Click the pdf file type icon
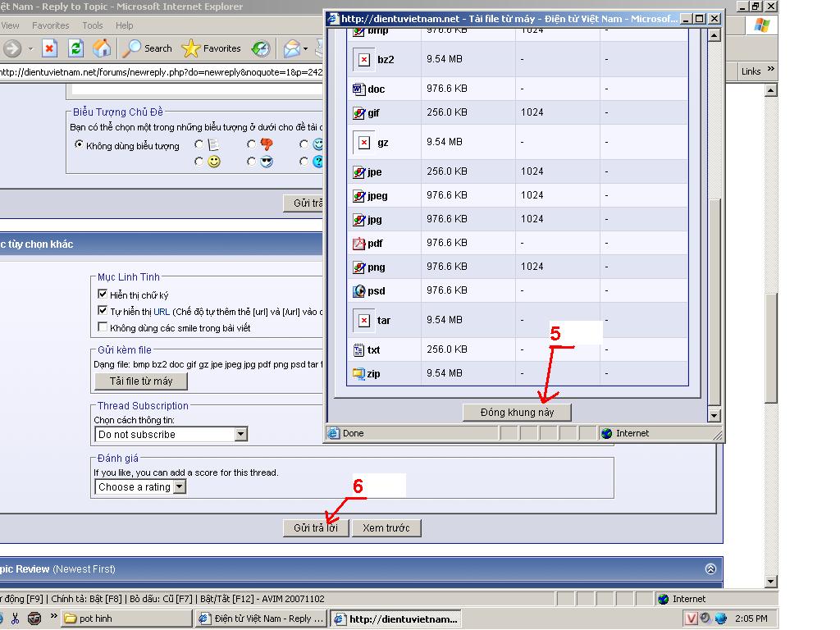The image size is (840, 630). (x=359, y=244)
